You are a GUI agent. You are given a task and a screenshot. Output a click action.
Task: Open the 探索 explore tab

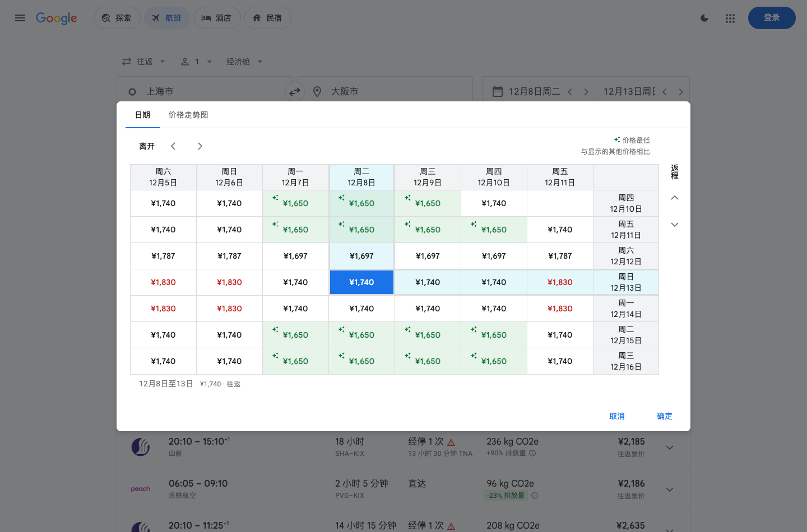[117, 18]
